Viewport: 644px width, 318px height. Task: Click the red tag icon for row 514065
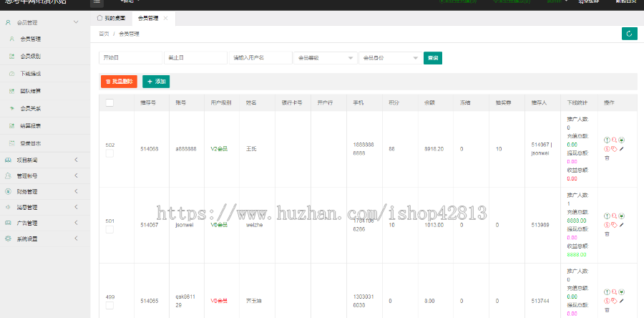click(614, 301)
